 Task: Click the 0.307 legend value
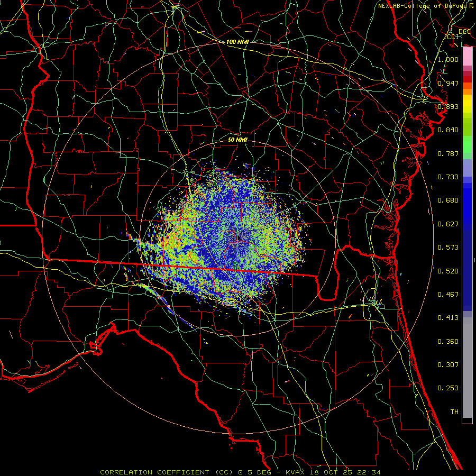448,365
